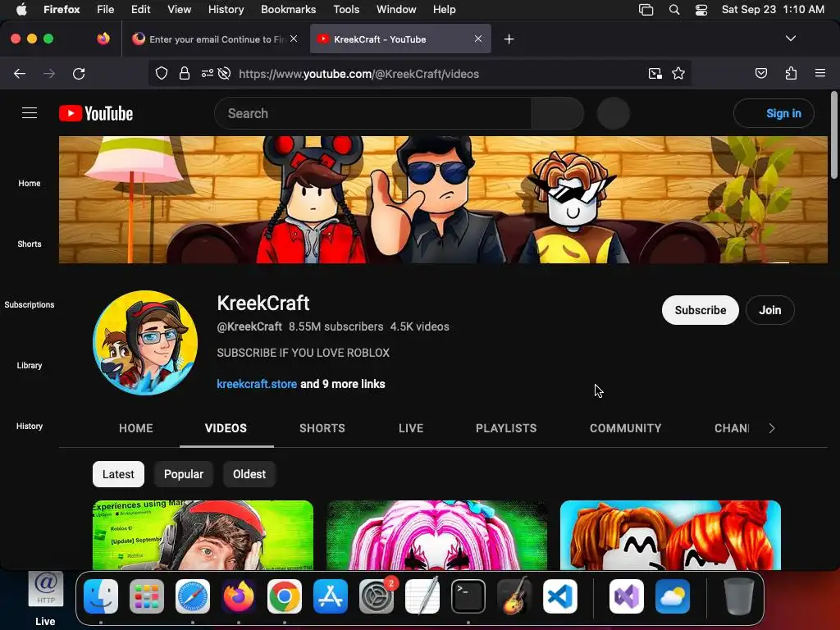The height and width of the screenshot is (630, 840).
Task: Expand the list all tabs chevron
Action: tap(790, 39)
